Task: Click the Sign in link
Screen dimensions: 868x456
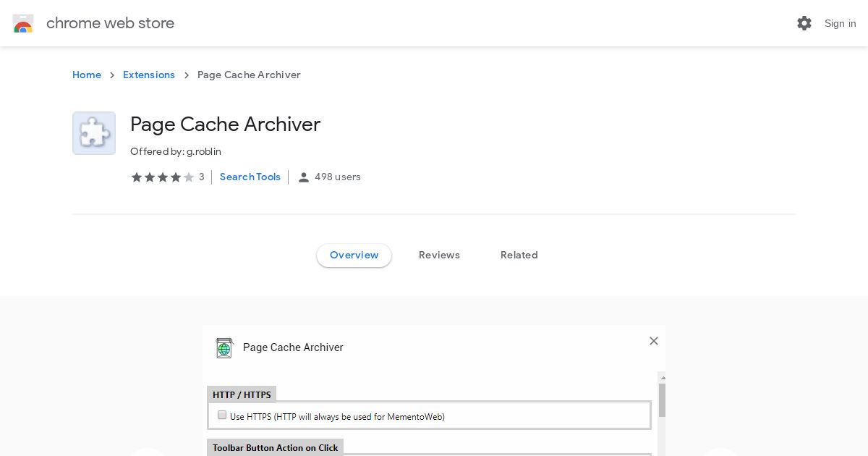Action: coord(841,23)
